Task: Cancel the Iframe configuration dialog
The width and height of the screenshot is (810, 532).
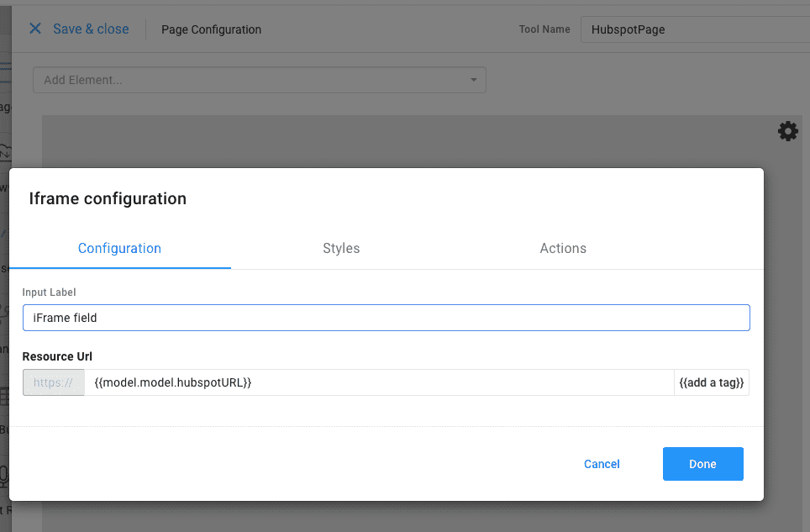Action: [x=602, y=464]
